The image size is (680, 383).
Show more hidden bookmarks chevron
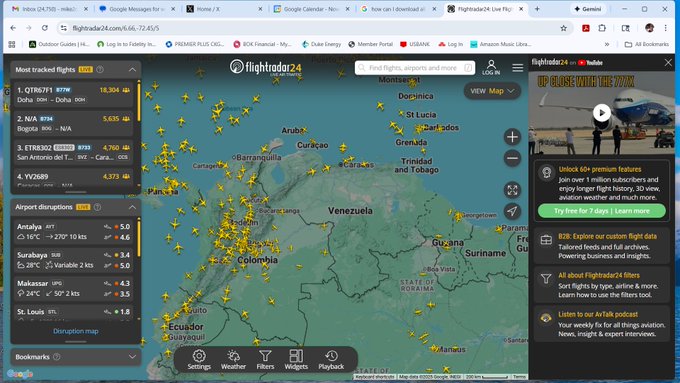[607, 44]
